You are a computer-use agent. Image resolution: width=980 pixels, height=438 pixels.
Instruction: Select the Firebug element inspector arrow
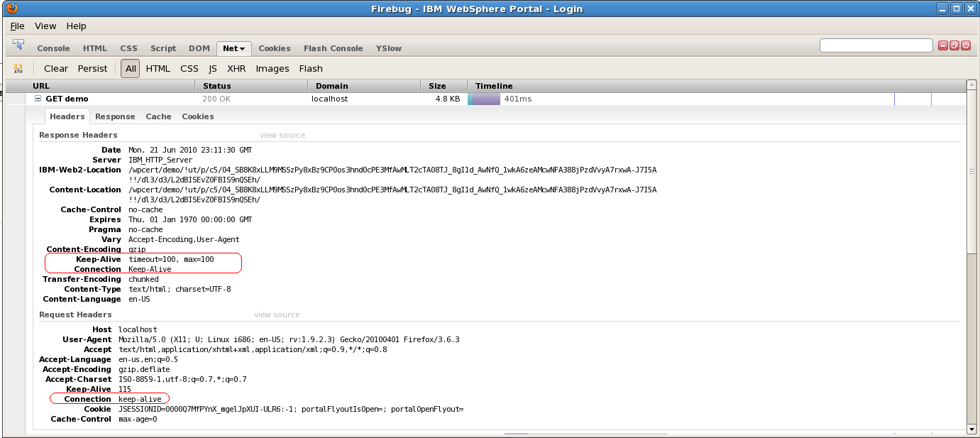coord(19,44)
